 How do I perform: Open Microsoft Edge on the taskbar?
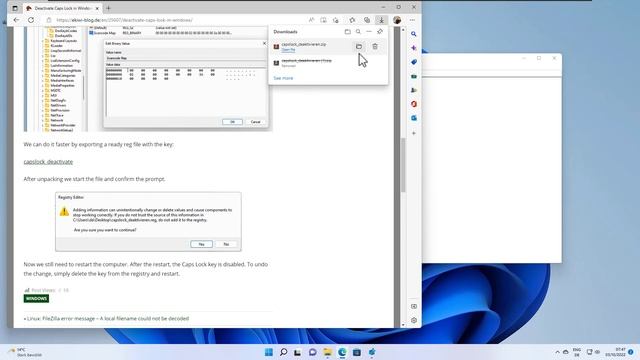click(342, 352)
